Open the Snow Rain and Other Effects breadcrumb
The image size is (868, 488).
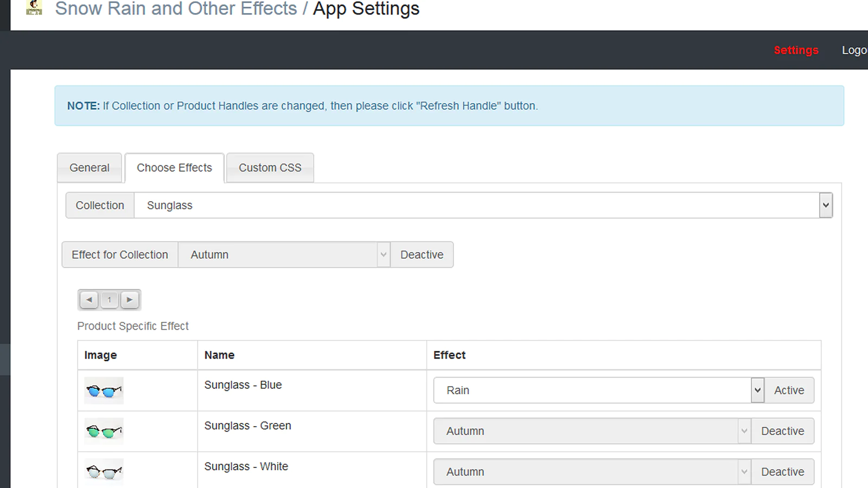tap(176, 9)
